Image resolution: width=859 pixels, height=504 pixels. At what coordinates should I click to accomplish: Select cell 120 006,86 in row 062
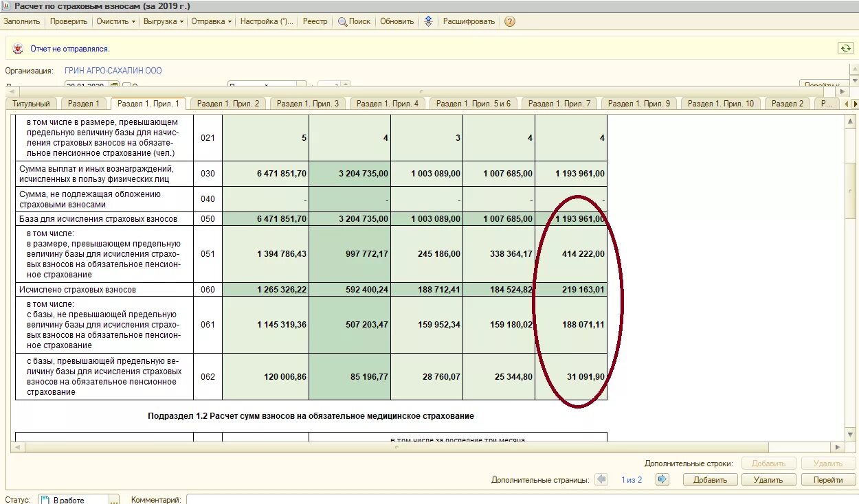[265, 377]
